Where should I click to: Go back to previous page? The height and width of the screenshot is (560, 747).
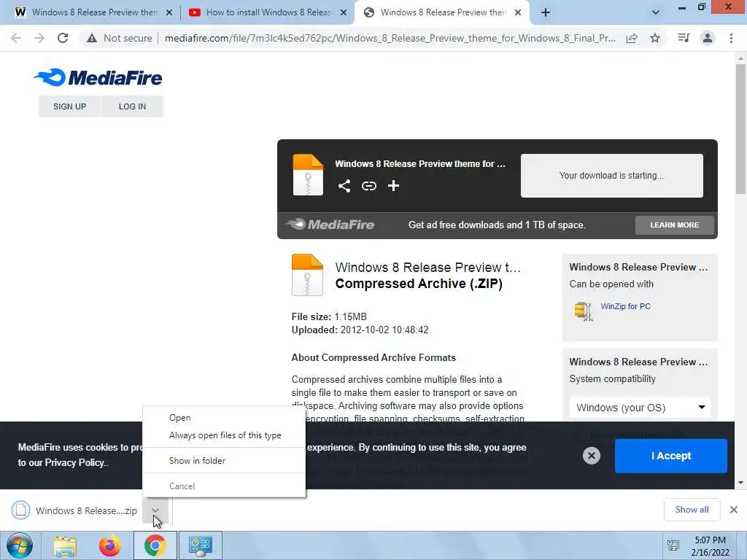16,38
